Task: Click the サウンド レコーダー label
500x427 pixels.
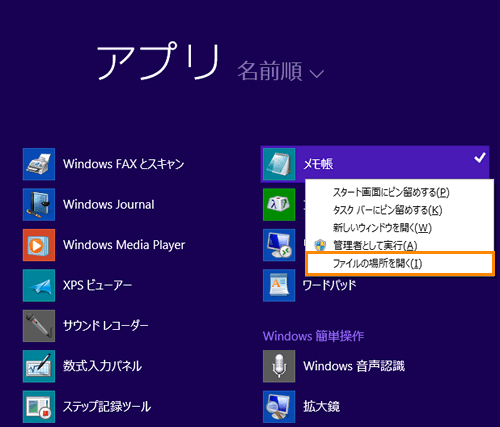Action: [106, 326]
